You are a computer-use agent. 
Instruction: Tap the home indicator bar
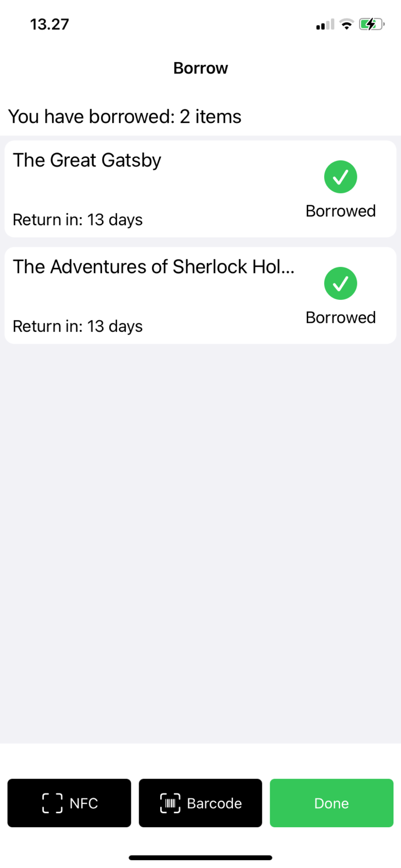pyautogui.click(x=200, y=858)
